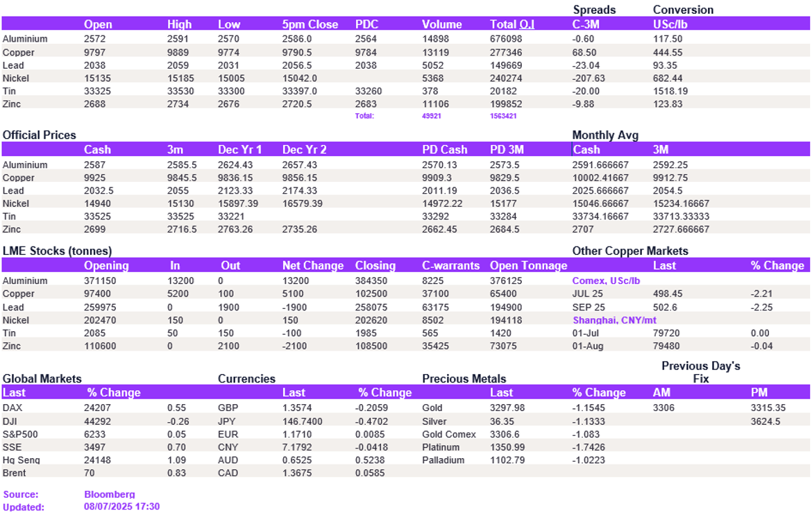Select Lead Dec Yr 1 value 2123.33
The image size is (812, 520).
[235, 191]
